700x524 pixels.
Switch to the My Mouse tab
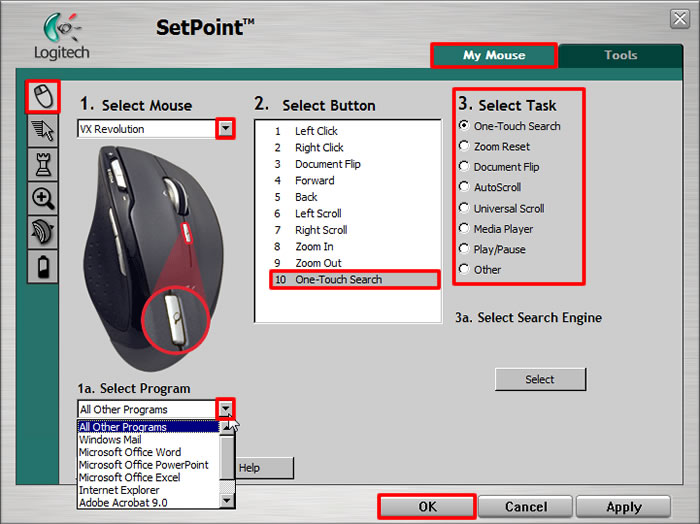(494, 55)
